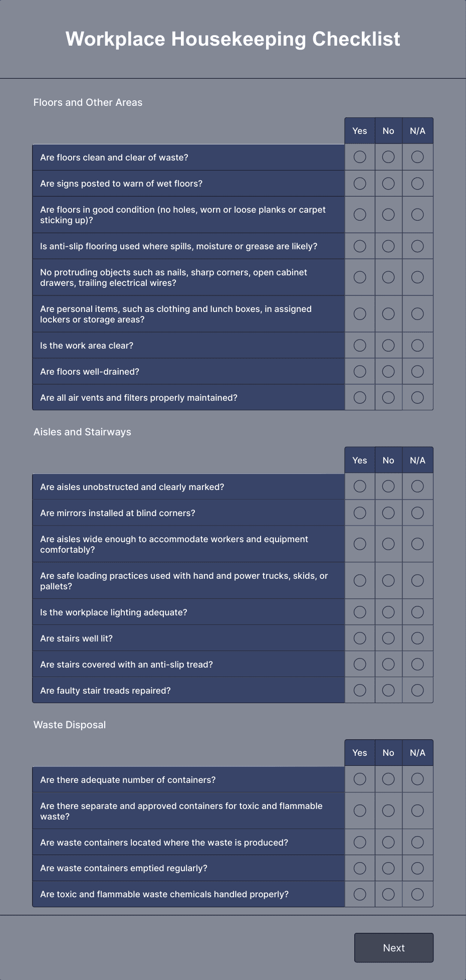
Task: Mark N/A for floors in good condition question
Action: pos(417,214)
